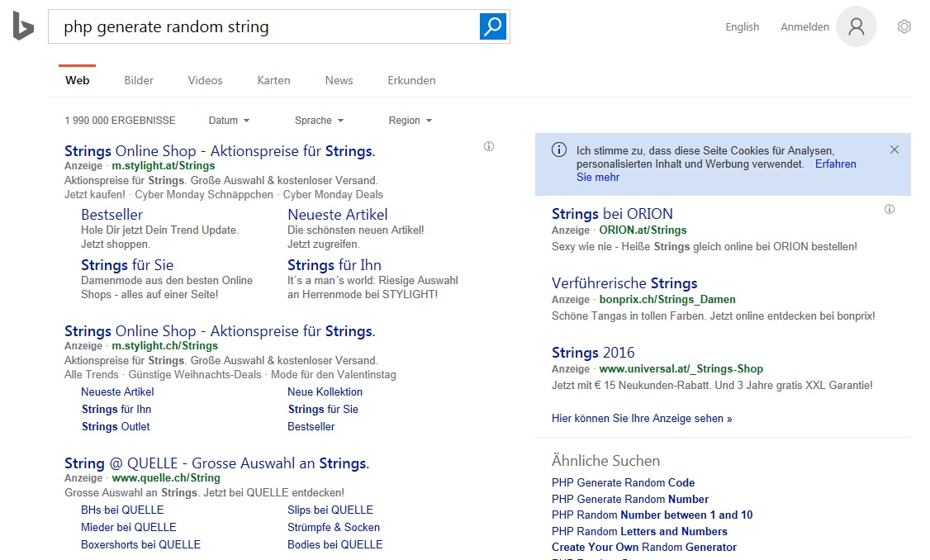Viewport: 930px width, 560px height.
Task: Switch to the Erkunden tab
Action: click(x=411, y=80)
